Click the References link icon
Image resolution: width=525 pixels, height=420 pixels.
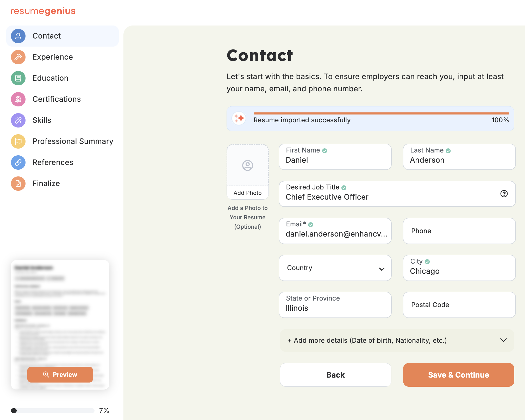pos(18,162)
